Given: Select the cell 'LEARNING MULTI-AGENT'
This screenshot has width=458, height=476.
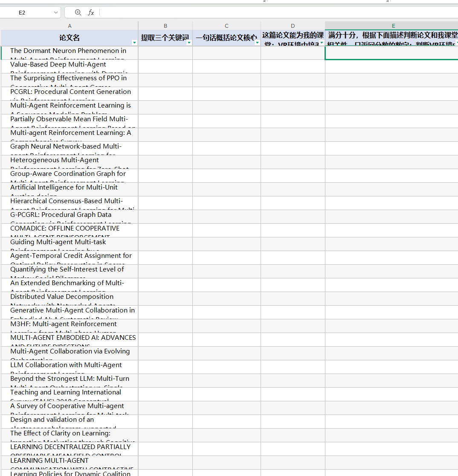Looking at the screenshot, I should (x=70, y=463).
